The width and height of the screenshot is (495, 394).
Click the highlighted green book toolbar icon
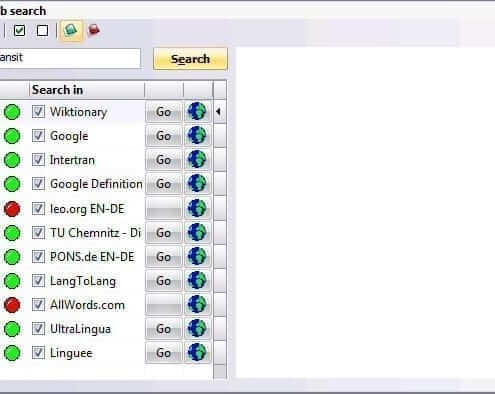71,31
